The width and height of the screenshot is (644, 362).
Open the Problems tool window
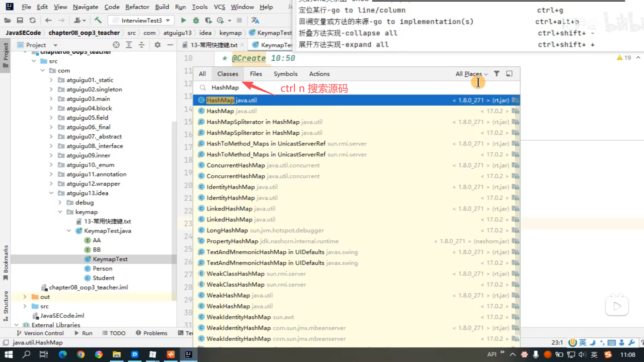(152, 333)
